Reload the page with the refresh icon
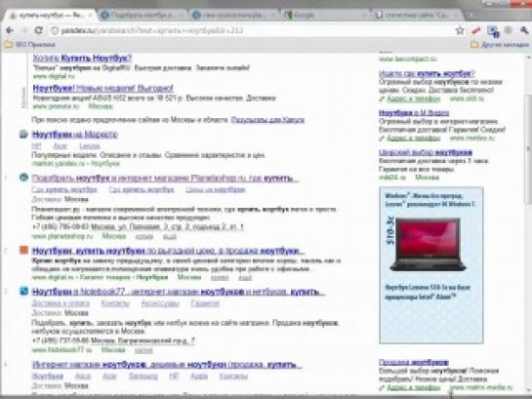The image size is (532, 399). tap(39, 30)
